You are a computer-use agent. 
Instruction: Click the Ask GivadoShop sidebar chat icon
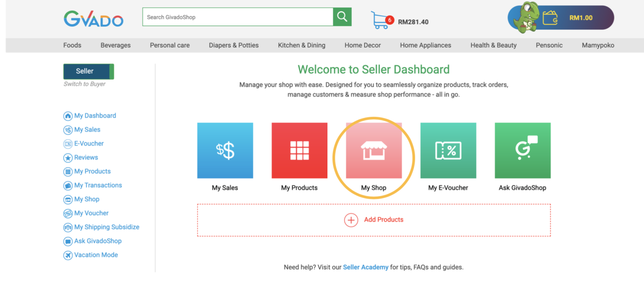(x=68, y=242)
